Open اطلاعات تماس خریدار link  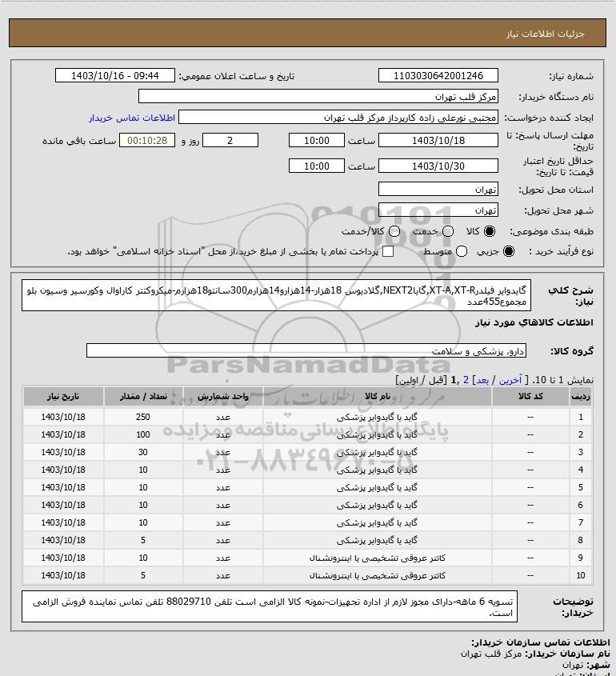coord(132,118)
